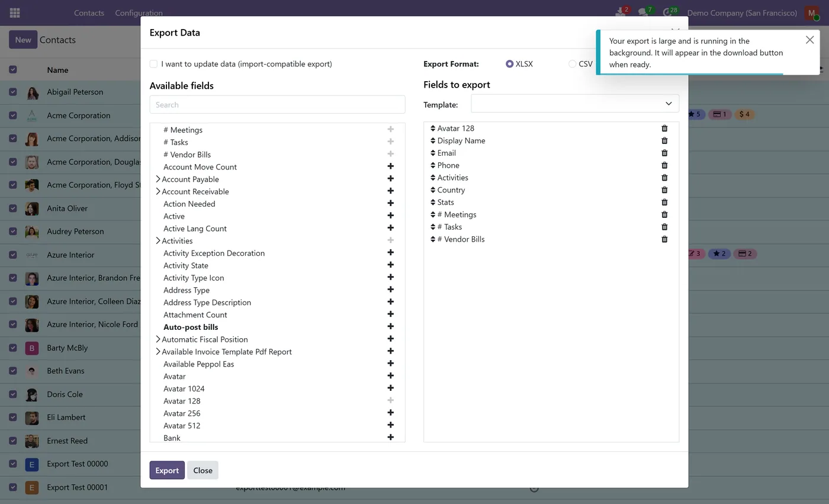The height and width of the screenshot is (504, 829).
Task: Create New contact button
Action: coord(23,40)
